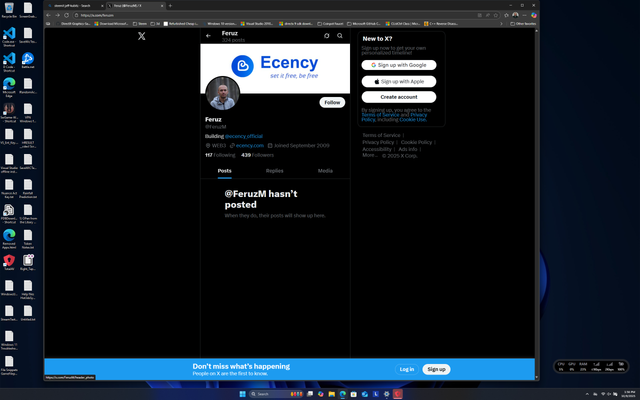
Task: Open the ecency.com website link
Action: (x=249, y=146)
